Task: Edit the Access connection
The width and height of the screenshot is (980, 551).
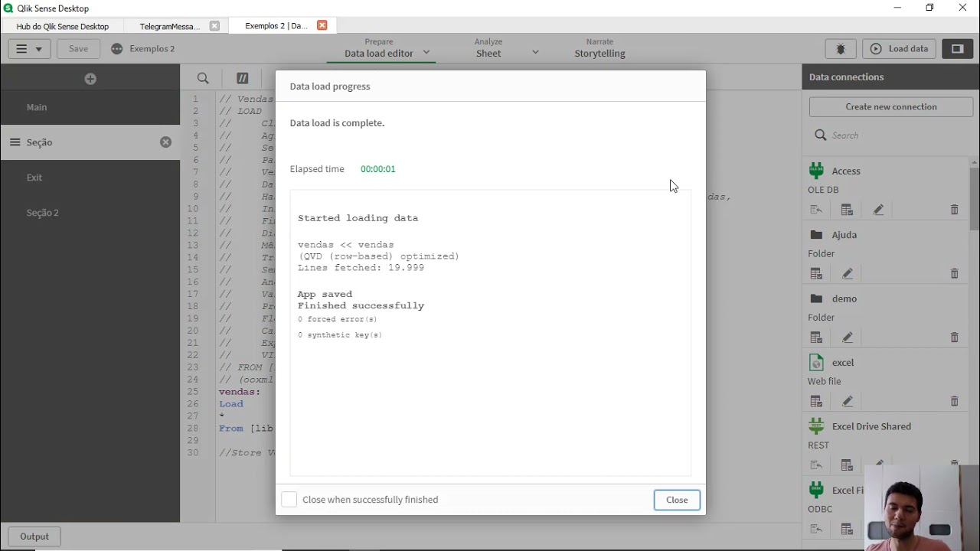Action: pyautogui.click(x=878, y=210)
